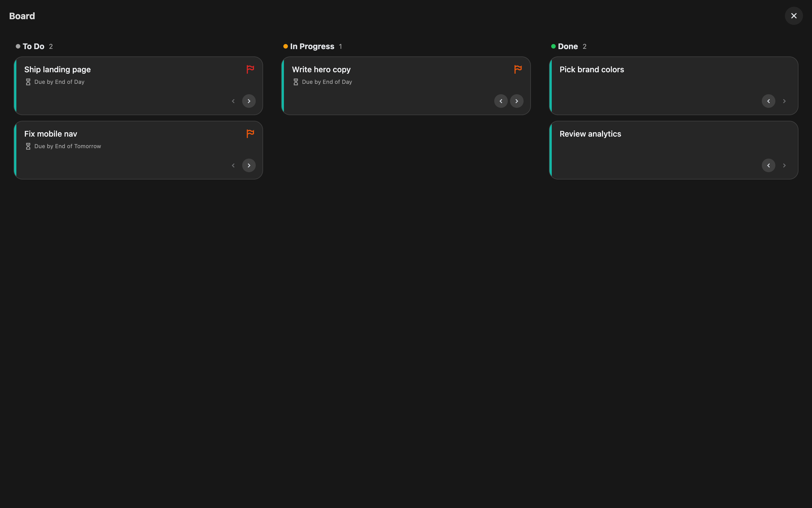Click Due by End of Tomorrow label
Image resolution: width=812 pixels, height=508 pixels.
[x=67, y=146]
